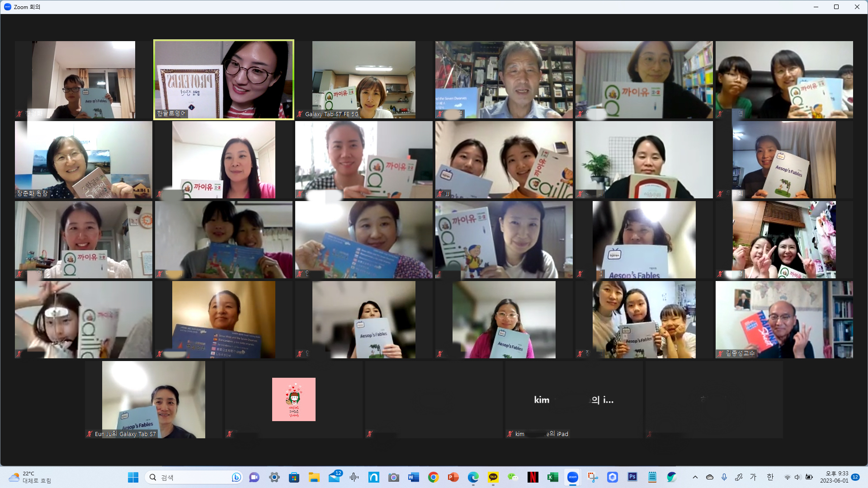Toggle Korean/English input mode (한)

pos(770,477)
